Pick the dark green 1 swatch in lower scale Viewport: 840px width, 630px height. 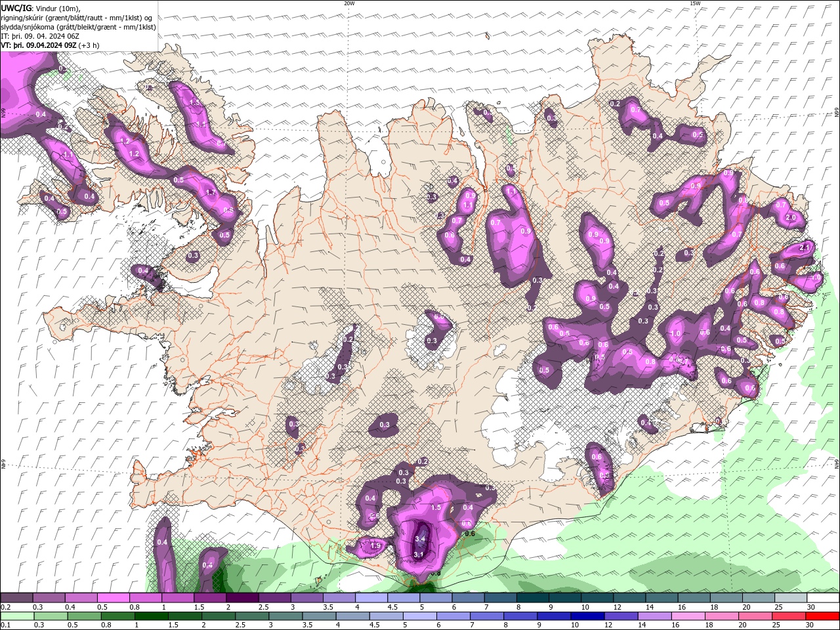click(x=151, y=616)
